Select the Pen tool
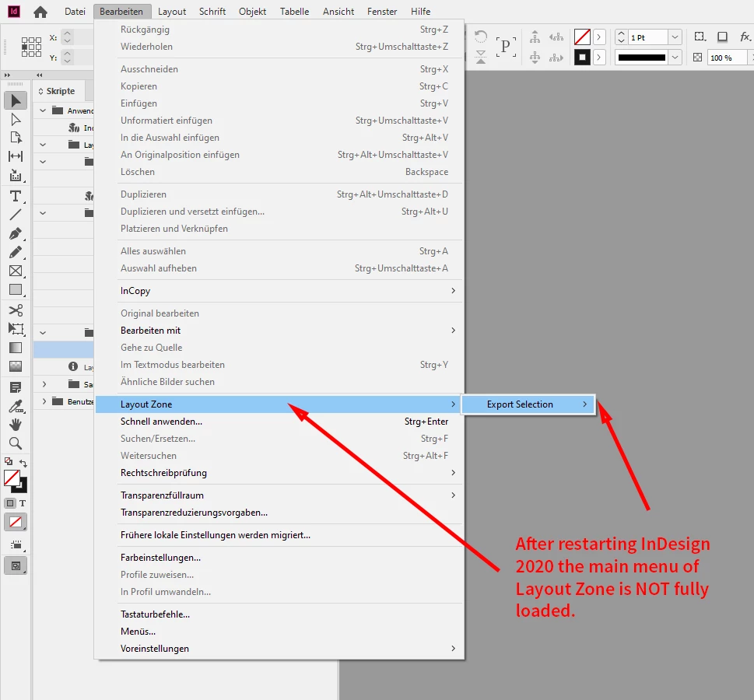754x700 pixels. [x=16, y=233]
